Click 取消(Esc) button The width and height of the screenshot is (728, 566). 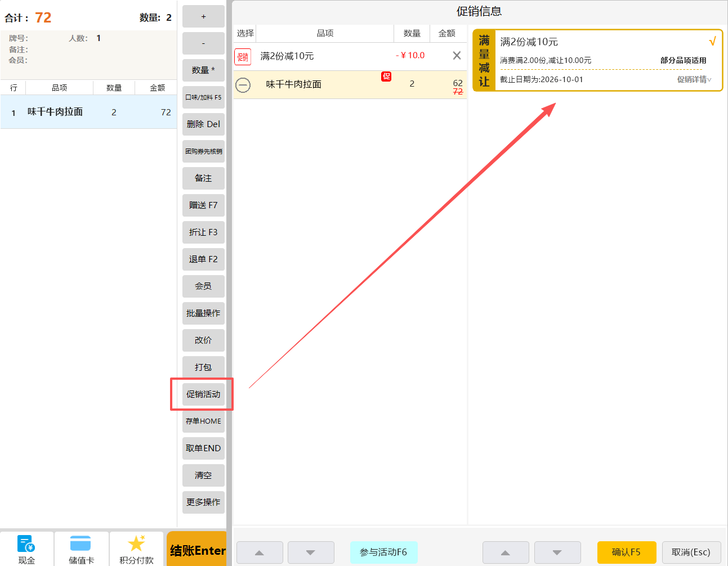[691, 552]
